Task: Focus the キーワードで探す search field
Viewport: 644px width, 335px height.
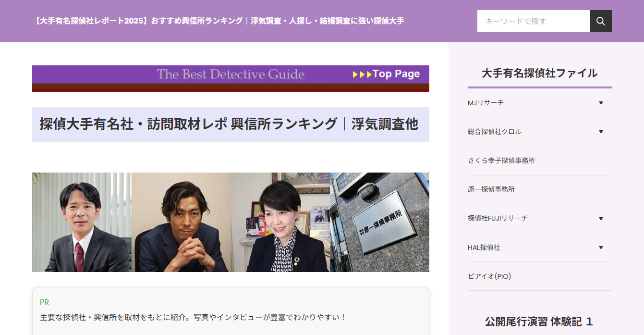Action: (x=533, y=21)
